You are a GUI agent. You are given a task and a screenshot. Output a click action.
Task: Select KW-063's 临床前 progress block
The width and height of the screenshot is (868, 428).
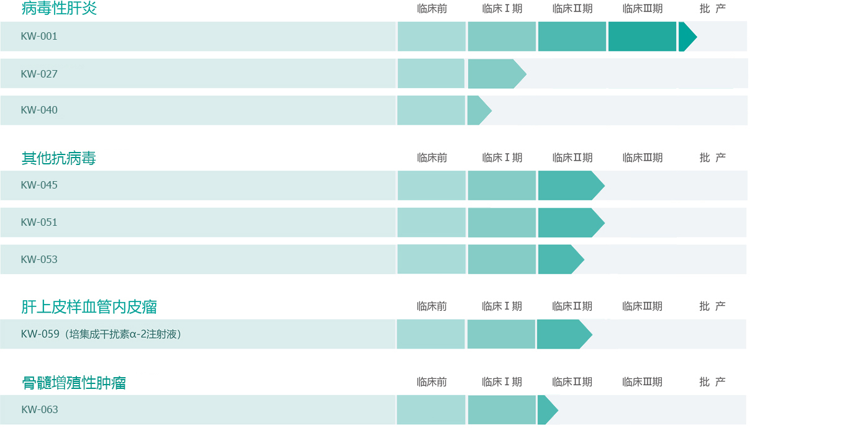point(431,409)
